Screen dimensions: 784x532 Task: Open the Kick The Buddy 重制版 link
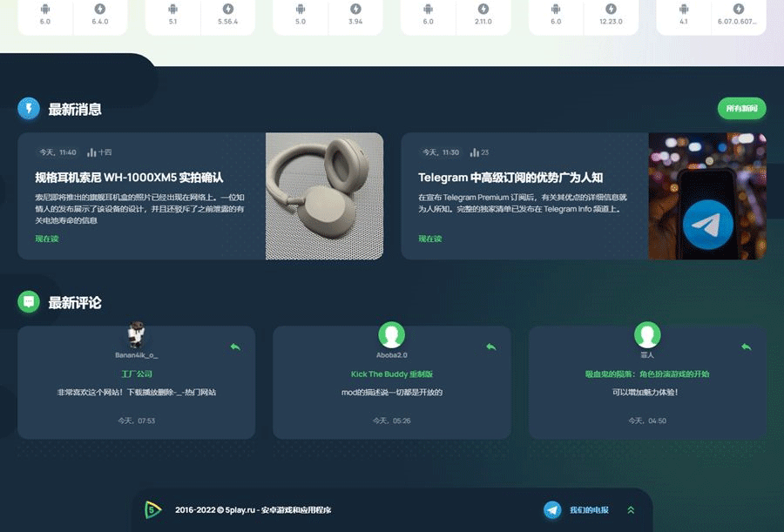tap(391, 374)
